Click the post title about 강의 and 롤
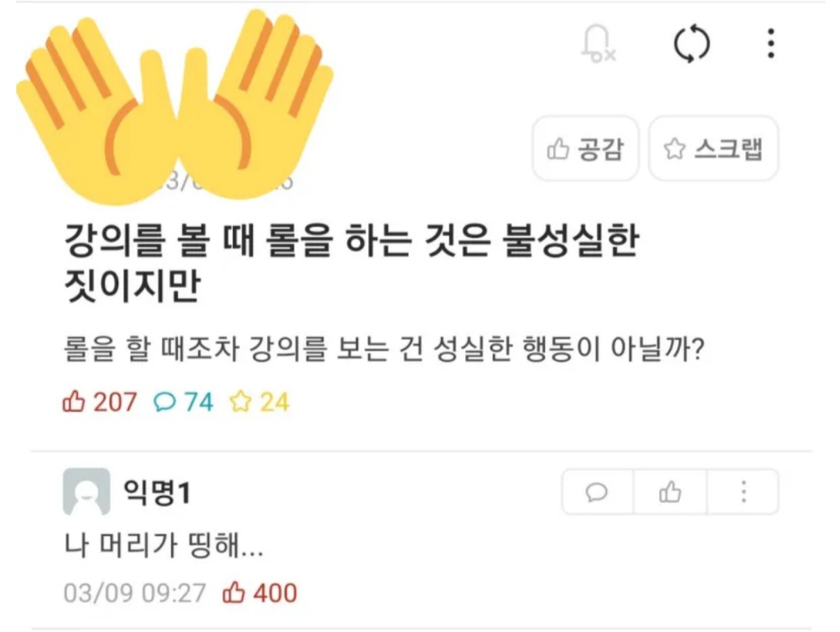Viewport: 840px width, 632px height. [352, 263]
